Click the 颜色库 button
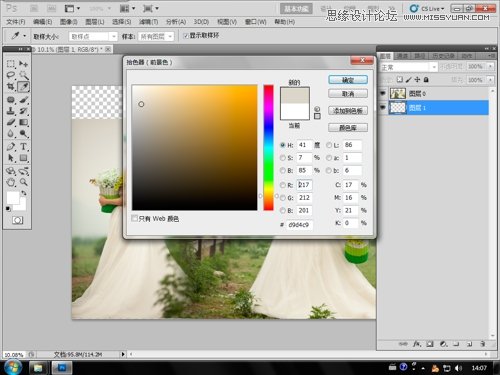Viewport: 500px width, 375px height. [x=348, y=128]
